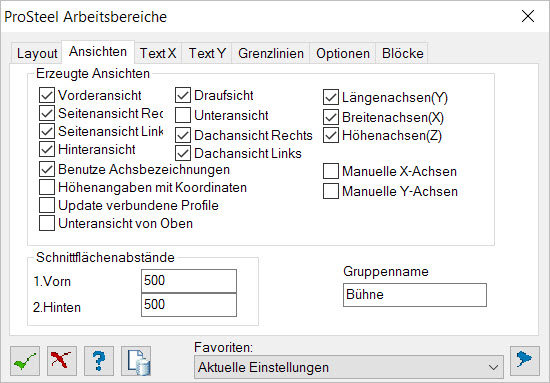Image resolution: width=550 pixels, height=383 pixels.
Task: Switch to the Layout tab
Action: [x=37, y=53]
